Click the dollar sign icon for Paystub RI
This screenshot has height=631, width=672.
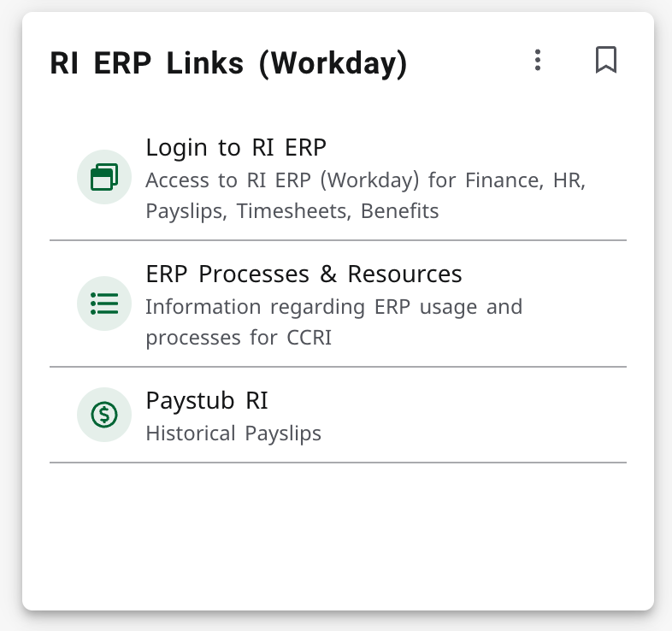[104, 415]
